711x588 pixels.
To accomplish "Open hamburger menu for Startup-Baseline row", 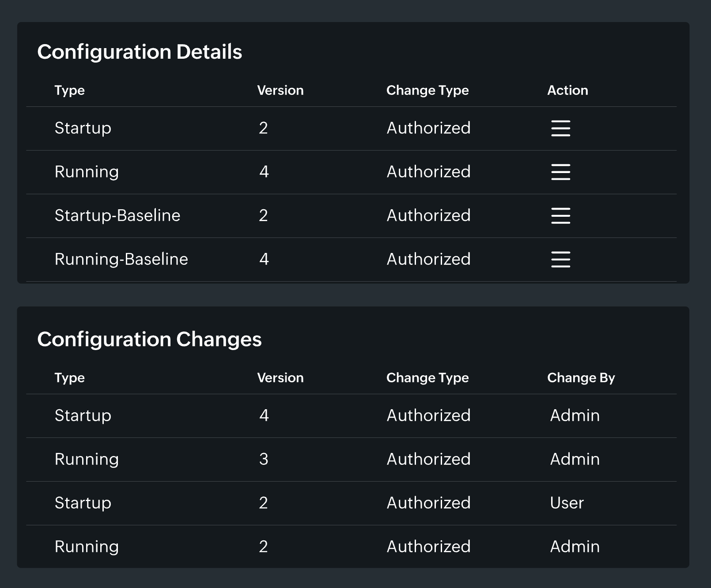I will 560,216.
